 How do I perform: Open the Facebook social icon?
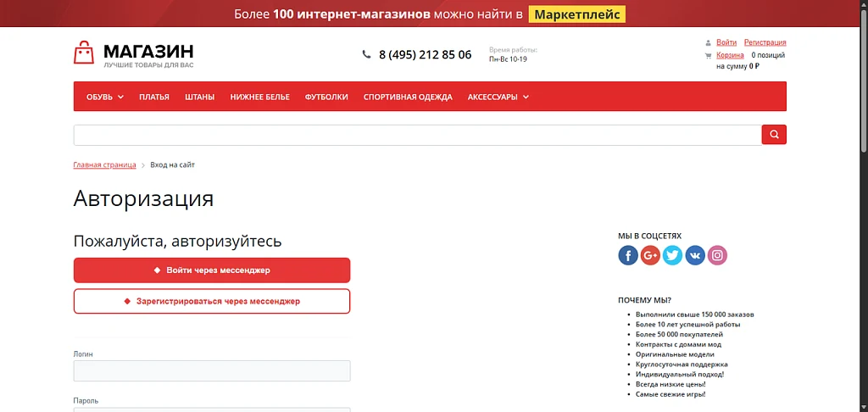[x=628, y=255]
